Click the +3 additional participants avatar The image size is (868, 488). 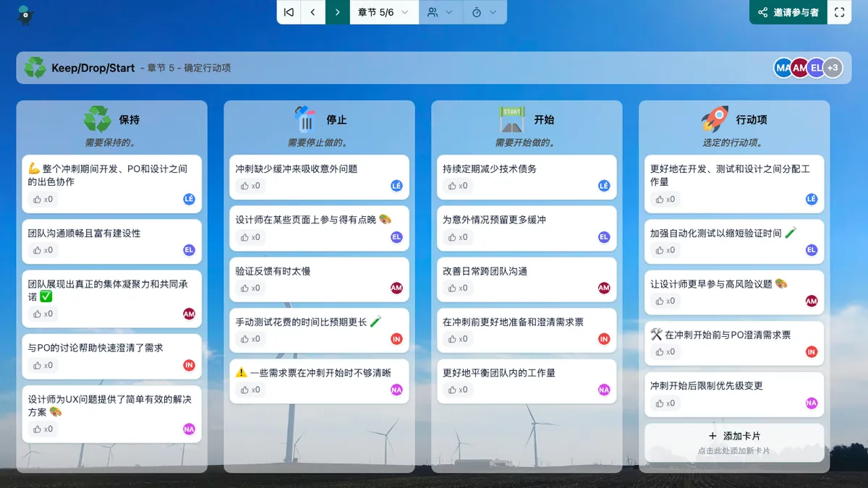[x=833, y=68]
